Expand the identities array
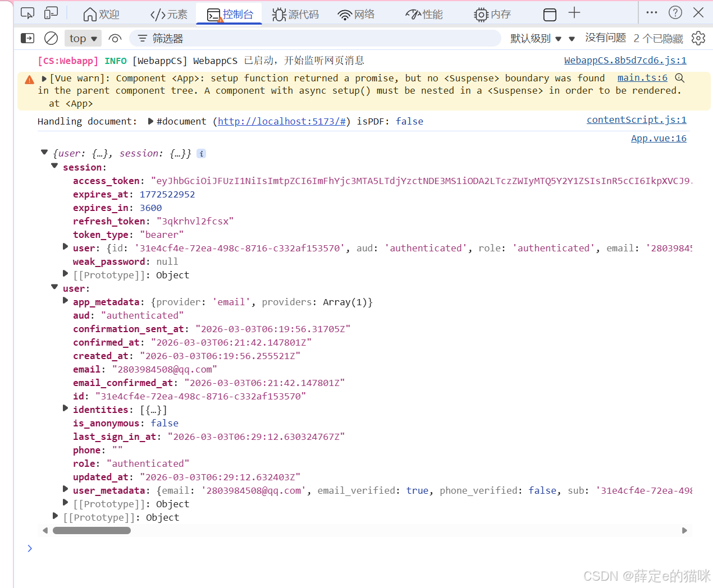713x588 pixels. 65,408
